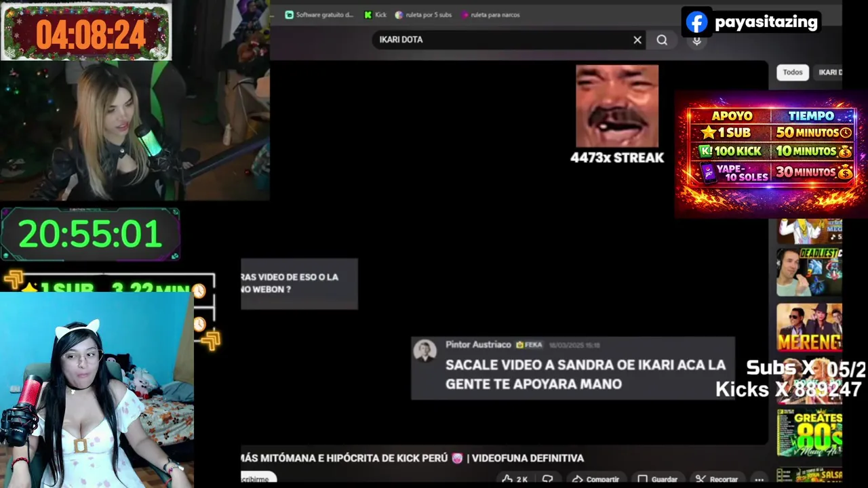The width and height of the screenshot is (868, 488).
Task: Click the Compartir share button
Action: point(595,479)
